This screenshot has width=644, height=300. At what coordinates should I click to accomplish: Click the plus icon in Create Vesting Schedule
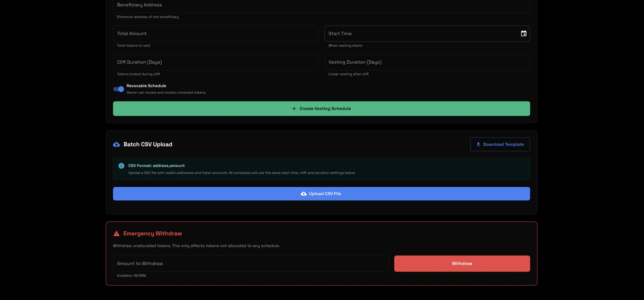click(x=294, y=109)
